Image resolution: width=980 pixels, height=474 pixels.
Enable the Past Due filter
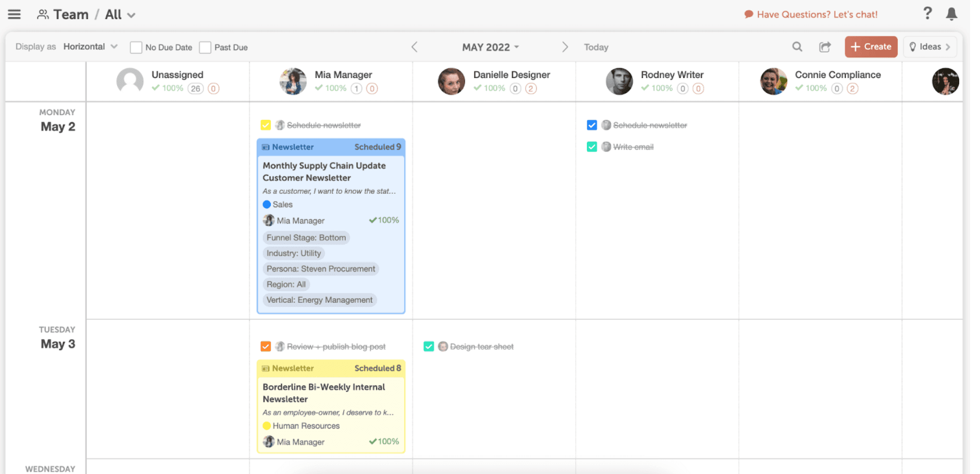206,47
